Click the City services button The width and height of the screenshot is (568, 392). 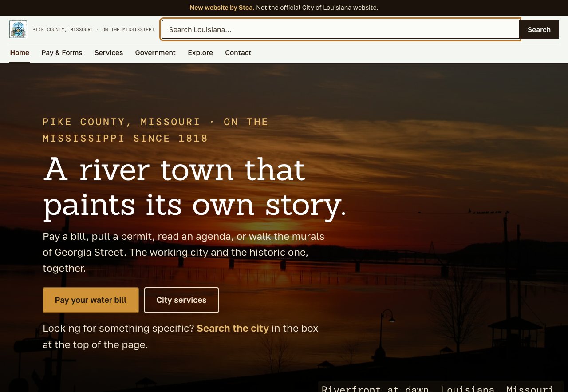181,300
